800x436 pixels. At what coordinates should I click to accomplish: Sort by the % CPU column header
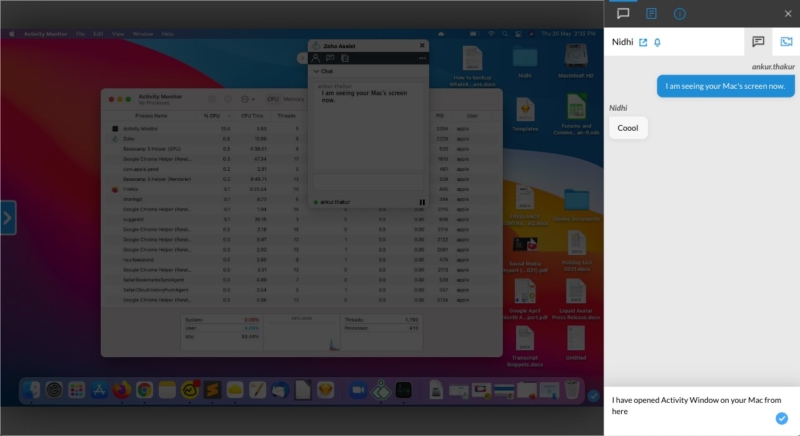coord(212,116)
